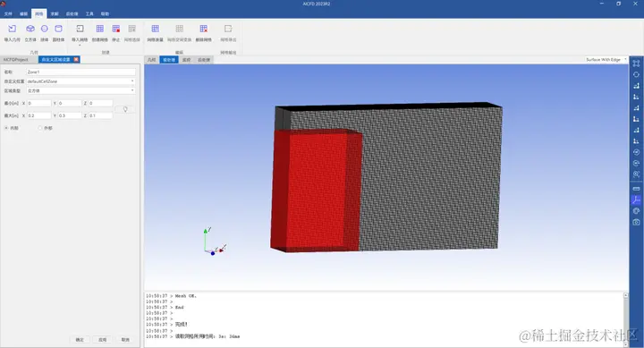
Task: Click the stop meshing icon with red square
Action: click(115, 29)
